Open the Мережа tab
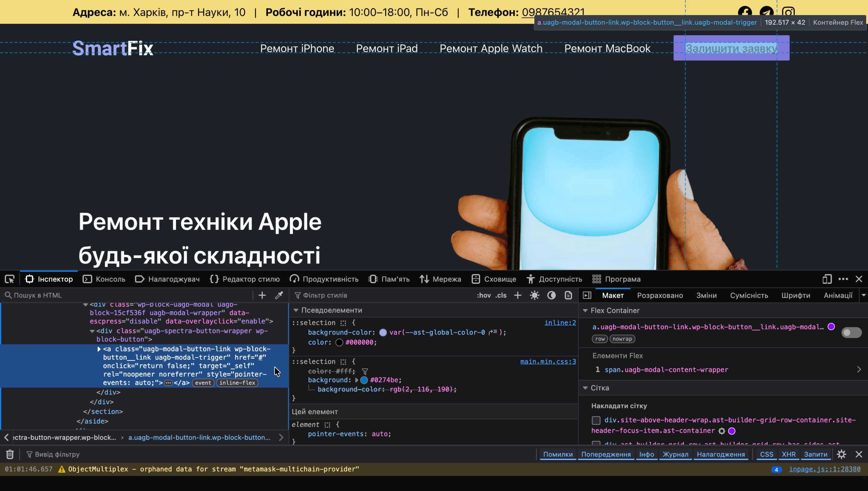Image resolution: width=868 pixels, height=491 pixels. pyautogui.click(x=440, y=279)
